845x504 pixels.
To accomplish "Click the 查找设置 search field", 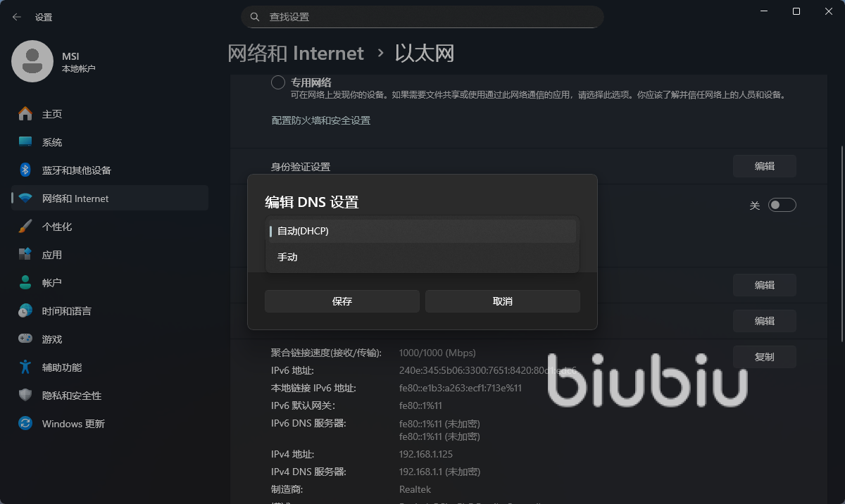I will 423,17.
